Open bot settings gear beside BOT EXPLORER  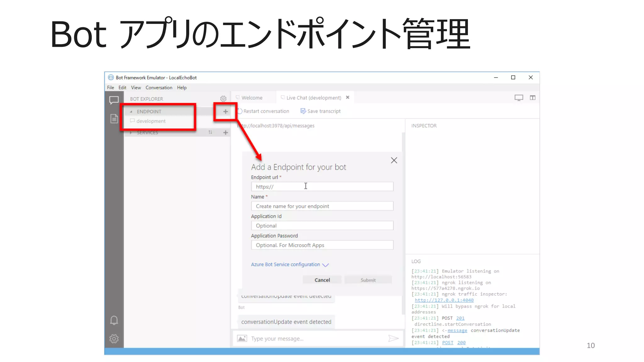coord(223,99)
